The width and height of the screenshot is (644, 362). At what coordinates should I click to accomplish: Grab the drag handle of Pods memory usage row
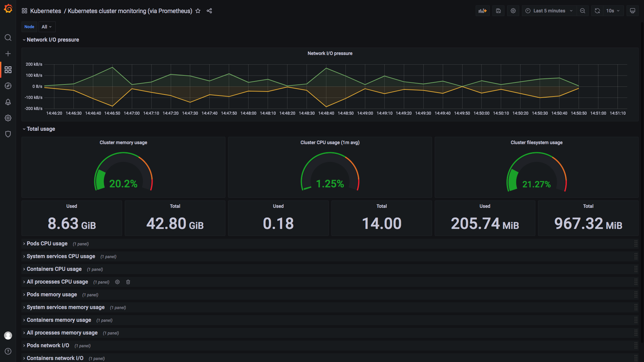[636, 295]
